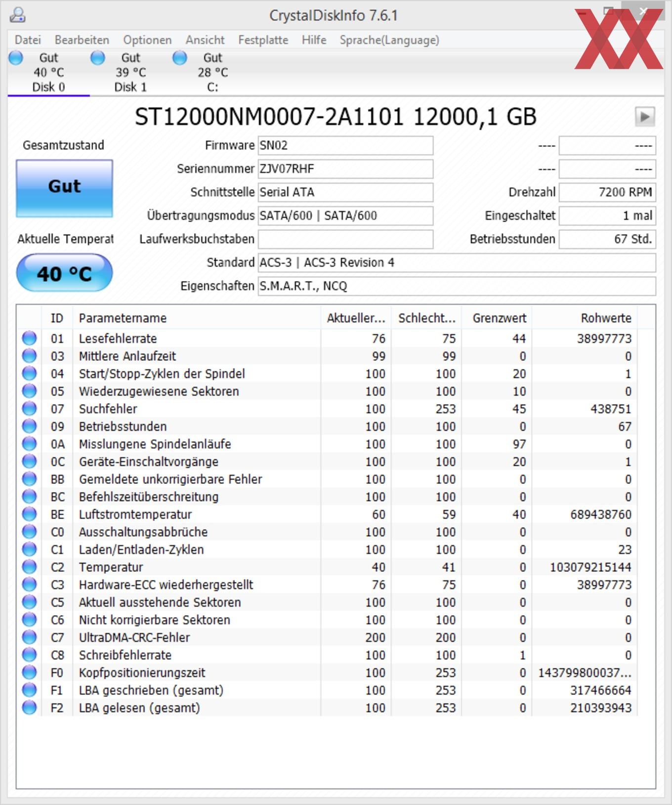Viewport: 672px width, 805px height.
Task: Click status orb of Schreibfehlerrate row
Action: click(x=30, y=655)
